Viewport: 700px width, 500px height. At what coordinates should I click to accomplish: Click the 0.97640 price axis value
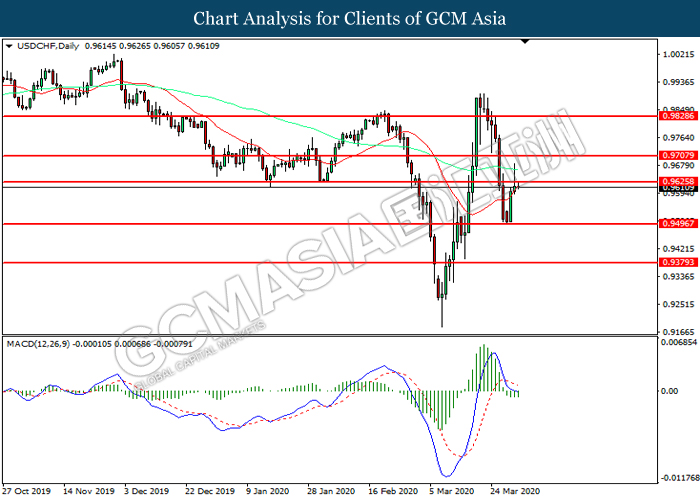click(679, 138)
